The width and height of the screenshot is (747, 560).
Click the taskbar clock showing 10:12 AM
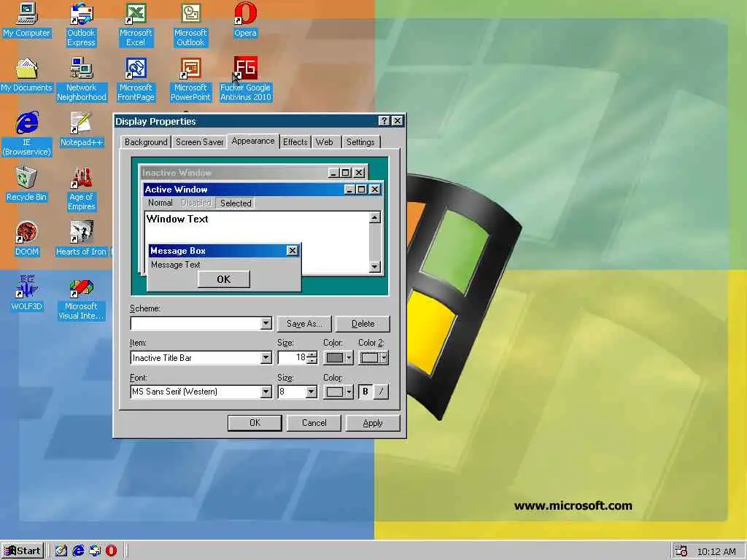716,551
